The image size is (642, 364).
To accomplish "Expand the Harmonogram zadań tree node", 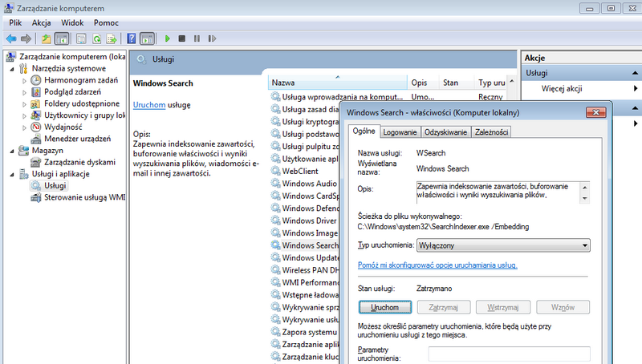I will coord(24,81).
